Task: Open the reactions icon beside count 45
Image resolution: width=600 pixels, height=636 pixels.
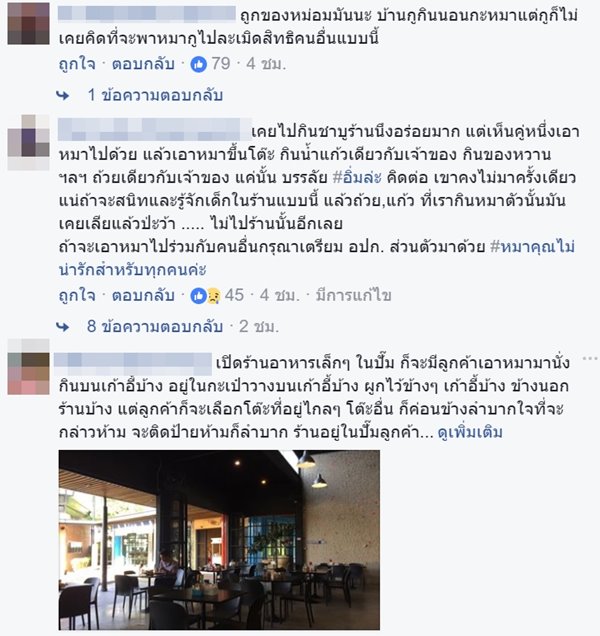Action: (x=205, y=296)
